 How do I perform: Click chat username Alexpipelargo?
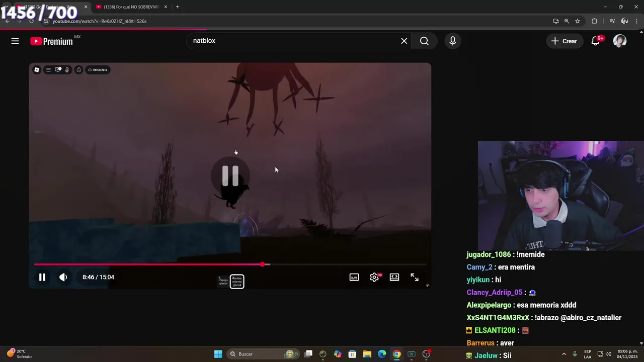pos(489,305)
